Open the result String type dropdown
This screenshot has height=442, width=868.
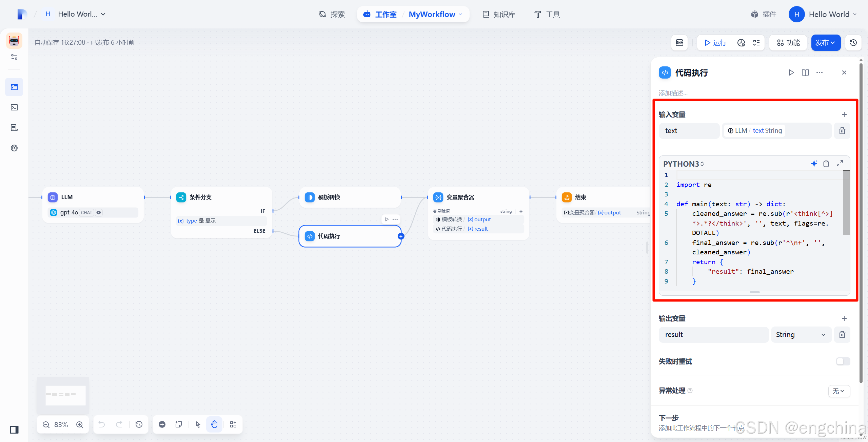(x=801, y=335)
